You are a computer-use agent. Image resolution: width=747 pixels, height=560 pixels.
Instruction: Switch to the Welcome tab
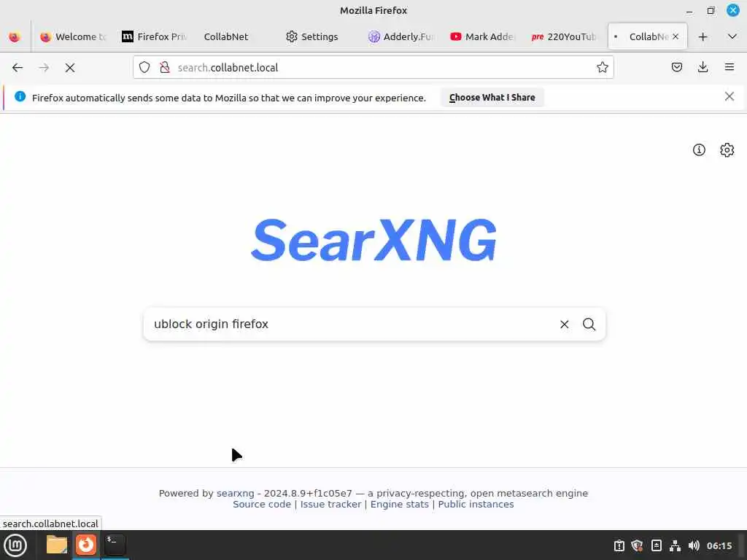click(73, 36)
